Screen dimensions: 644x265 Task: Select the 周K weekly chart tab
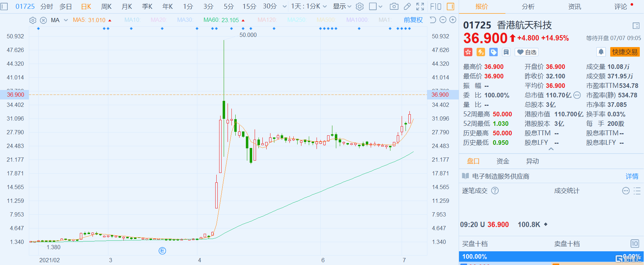pyautogui.click(x=106, y=6)
